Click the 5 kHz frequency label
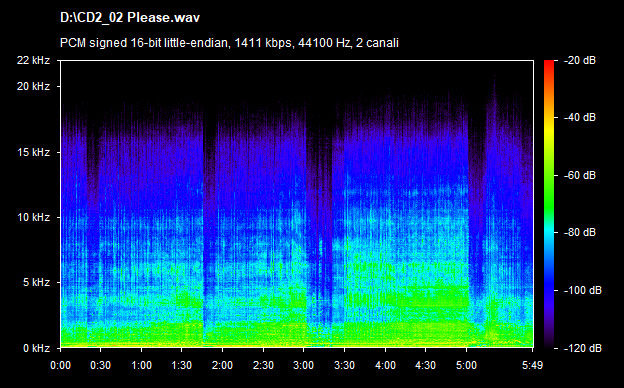The width and height of the screenshot is (624, 388). tap(36, 283)
